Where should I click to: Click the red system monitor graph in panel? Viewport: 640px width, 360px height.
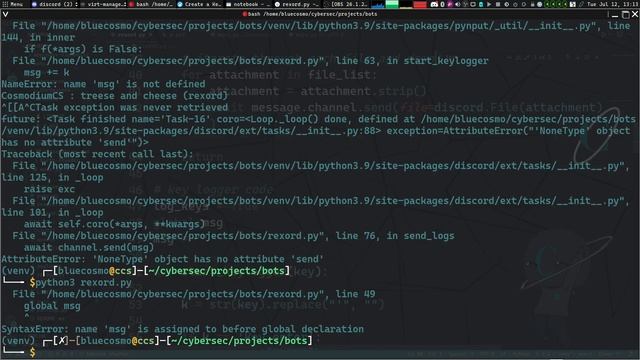(x=420, y=4)
